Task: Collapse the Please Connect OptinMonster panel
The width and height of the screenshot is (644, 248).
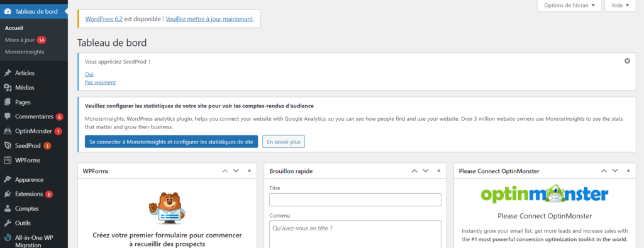Action: [628, 171]
